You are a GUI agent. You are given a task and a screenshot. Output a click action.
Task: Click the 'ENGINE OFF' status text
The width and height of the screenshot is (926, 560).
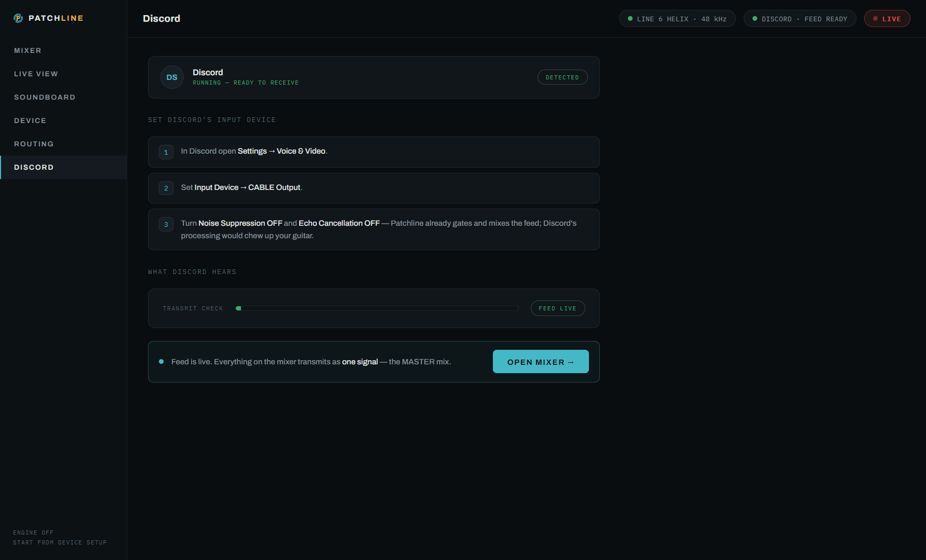click(33, 533)
